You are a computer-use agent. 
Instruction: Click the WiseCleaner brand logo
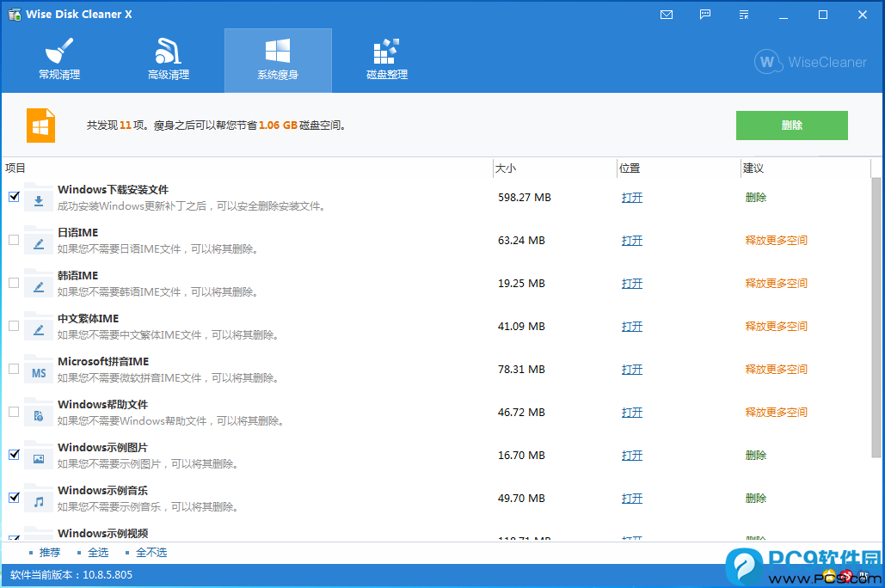tap(810, 62)
